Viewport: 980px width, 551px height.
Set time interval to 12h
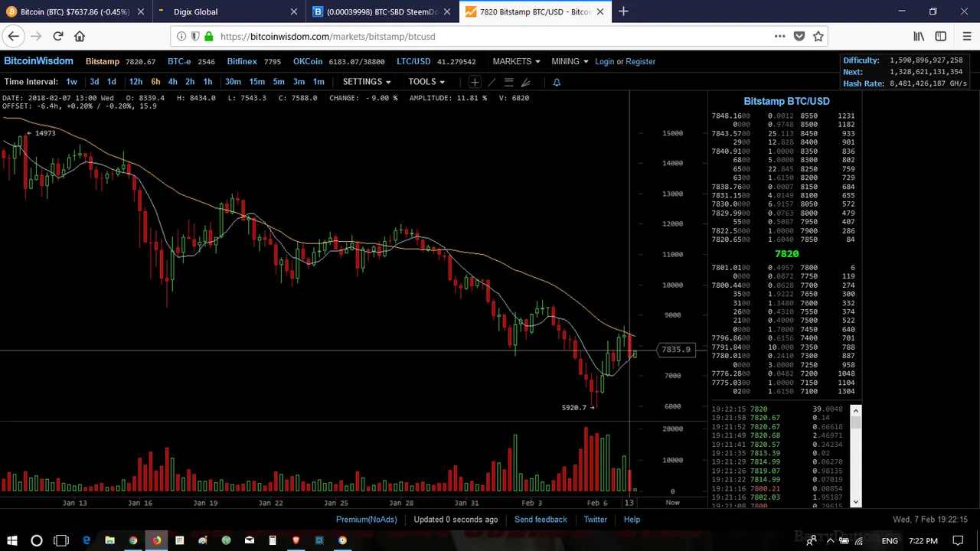coord(136,82)
